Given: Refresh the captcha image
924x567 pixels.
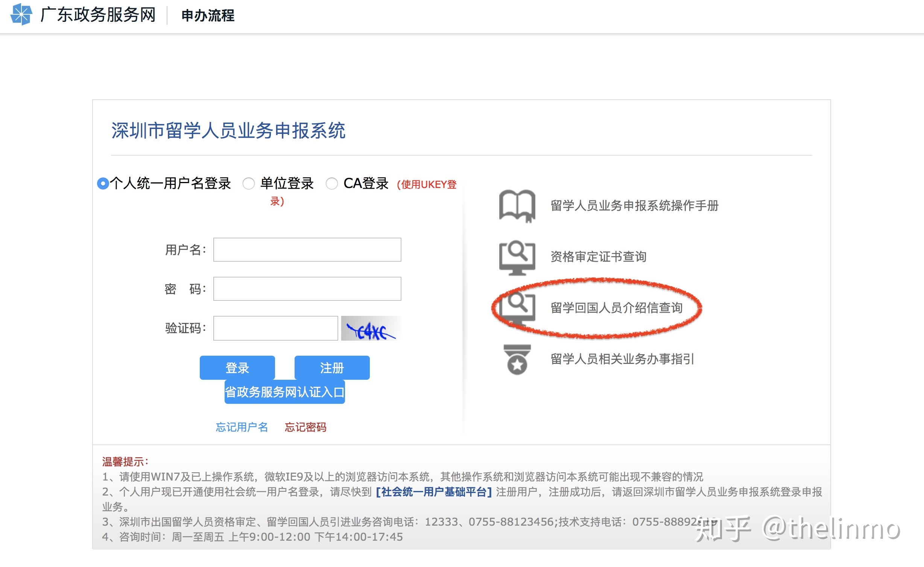Looking at the screenshot, I should 371,328.
